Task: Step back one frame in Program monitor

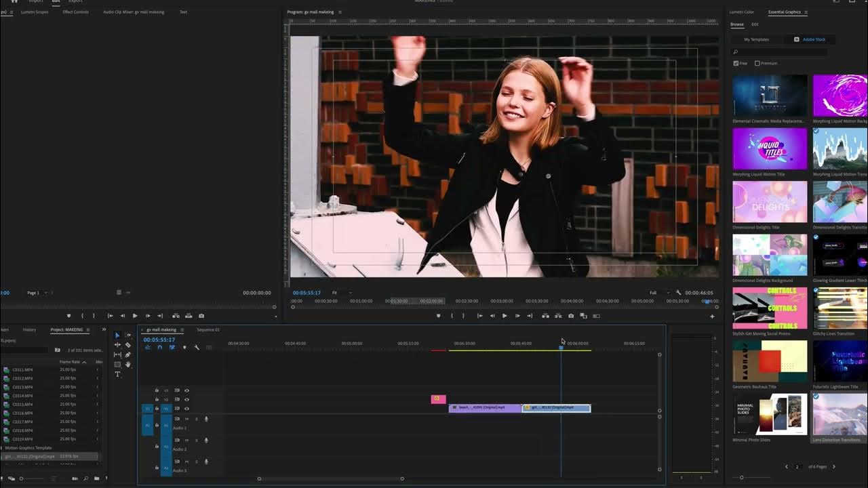Action: [492, 316]
